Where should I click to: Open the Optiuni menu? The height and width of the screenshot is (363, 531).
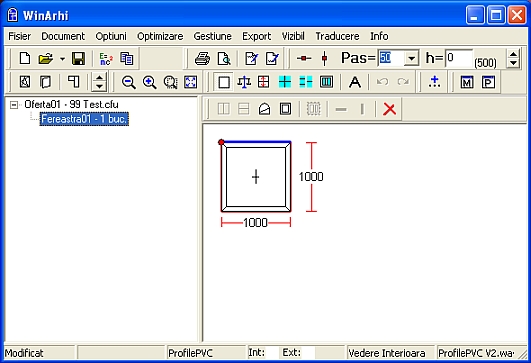click(111, 36)
